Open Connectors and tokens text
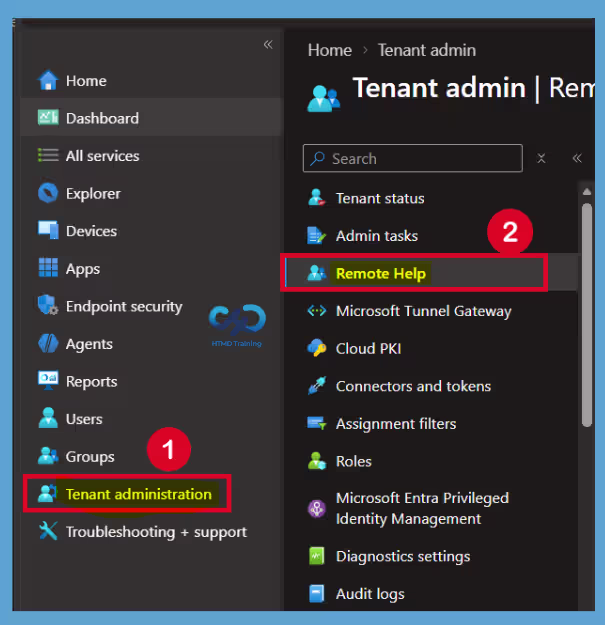The image size is (605, 625). click(413, 386)
